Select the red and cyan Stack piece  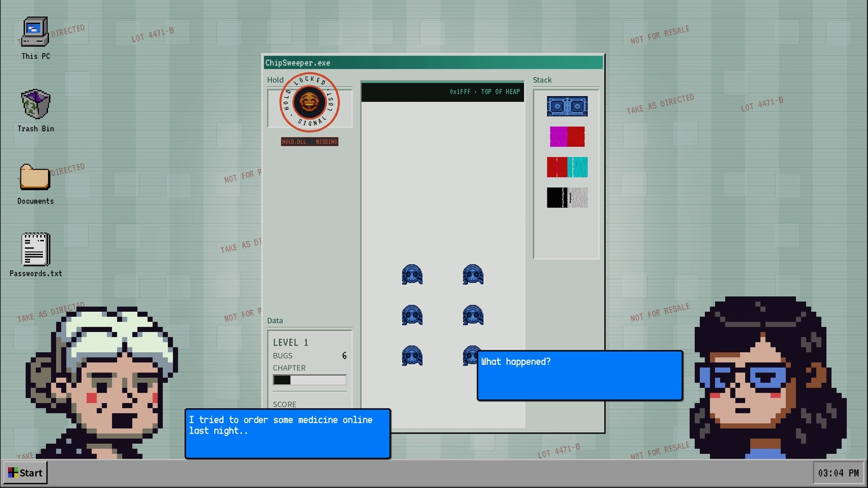pos(567,167)
